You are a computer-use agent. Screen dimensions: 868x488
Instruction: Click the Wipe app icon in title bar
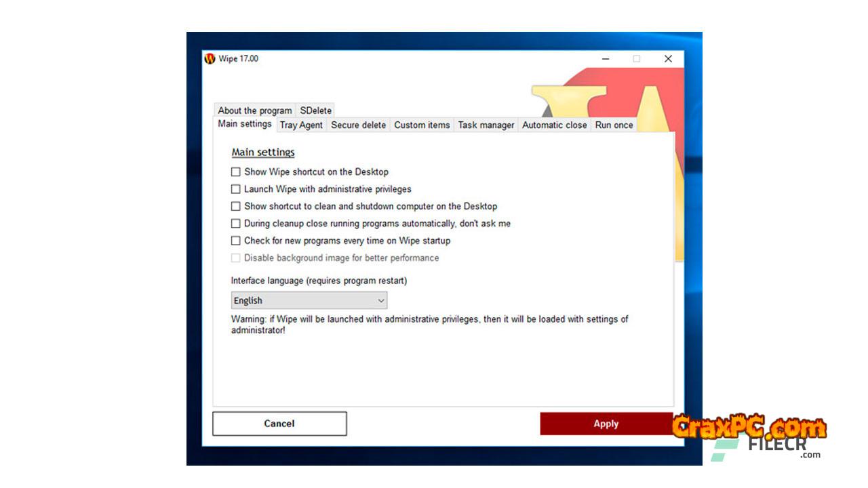pyautogui.click(x=210, y=59)
